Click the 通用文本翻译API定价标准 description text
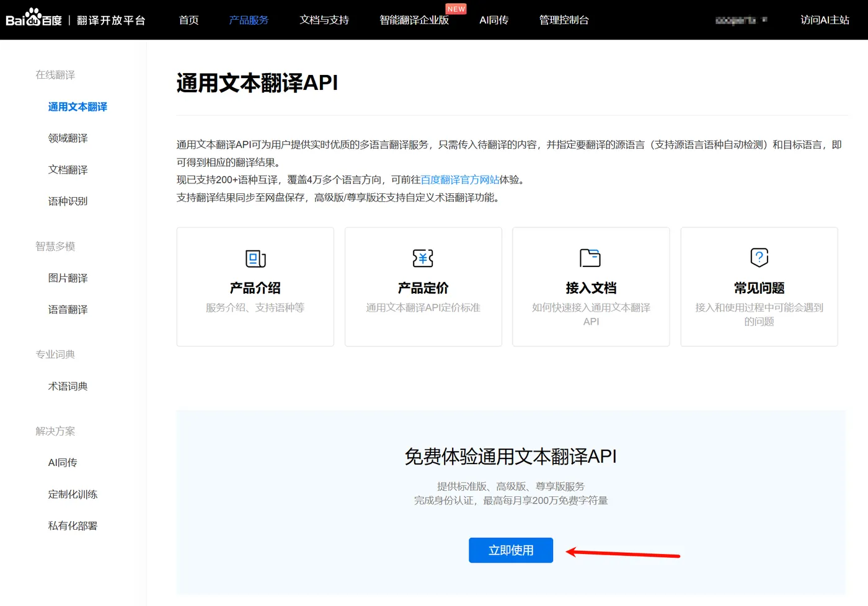Viewport: 868px width, 606px height. pyautogui.click(x=423, y=308)
